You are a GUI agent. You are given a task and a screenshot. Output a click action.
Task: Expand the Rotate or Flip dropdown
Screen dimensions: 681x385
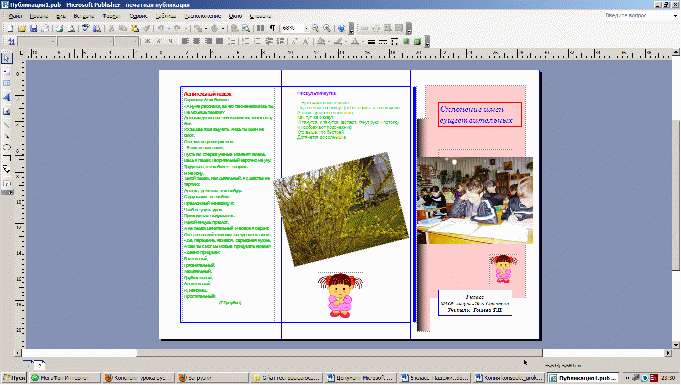(x=222, y=28)
